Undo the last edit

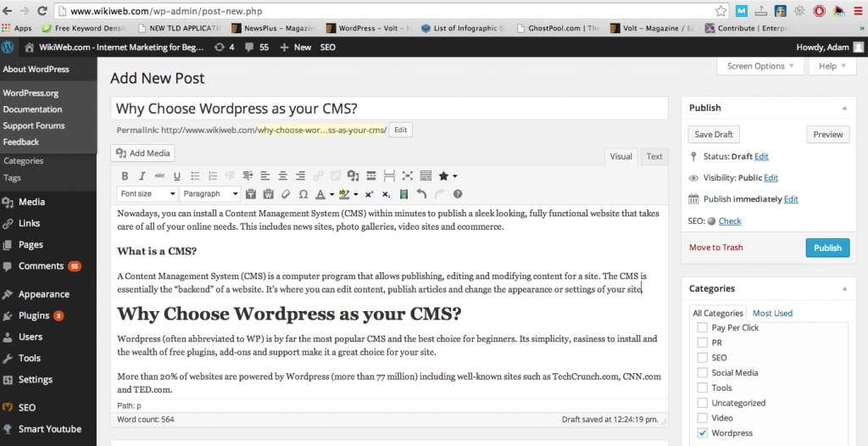422,194
